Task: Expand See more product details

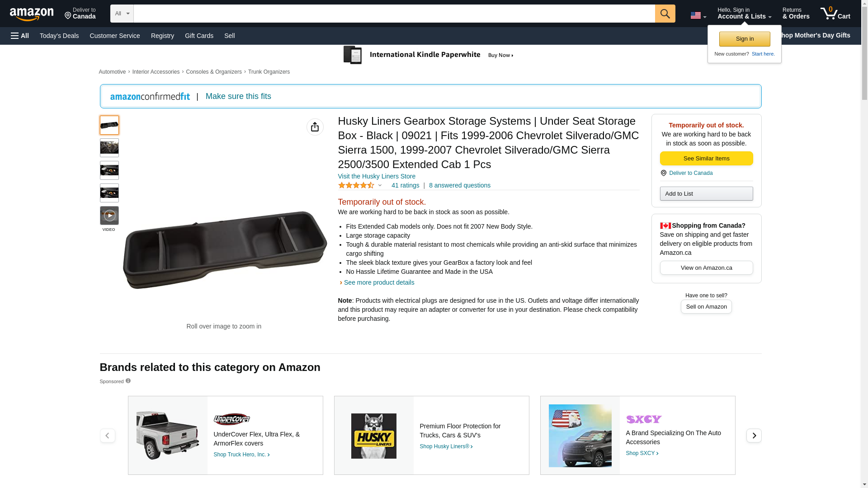Action: coord(379,282)
